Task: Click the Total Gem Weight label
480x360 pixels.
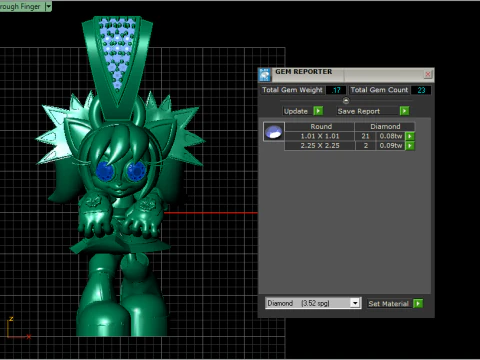Action: click(292, 90)
